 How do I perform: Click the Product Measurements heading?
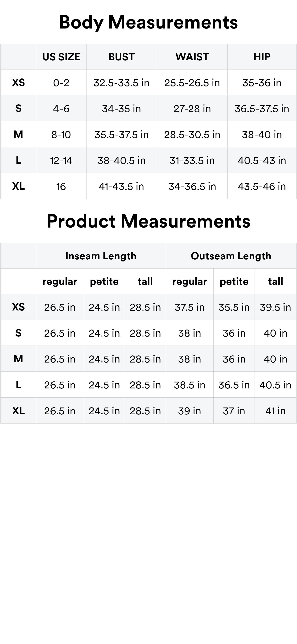coord(148,221)
